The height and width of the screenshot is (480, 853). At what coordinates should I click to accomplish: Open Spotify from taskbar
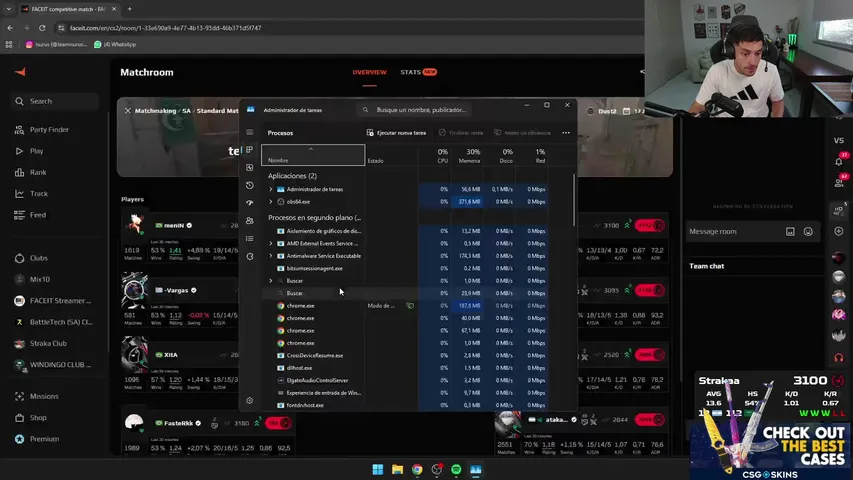point(456,469)
